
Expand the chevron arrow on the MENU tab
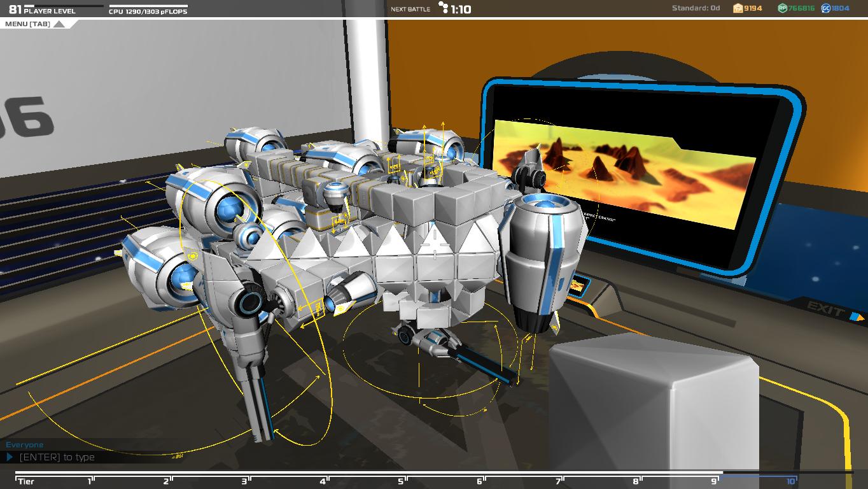[x=59, y=24]
